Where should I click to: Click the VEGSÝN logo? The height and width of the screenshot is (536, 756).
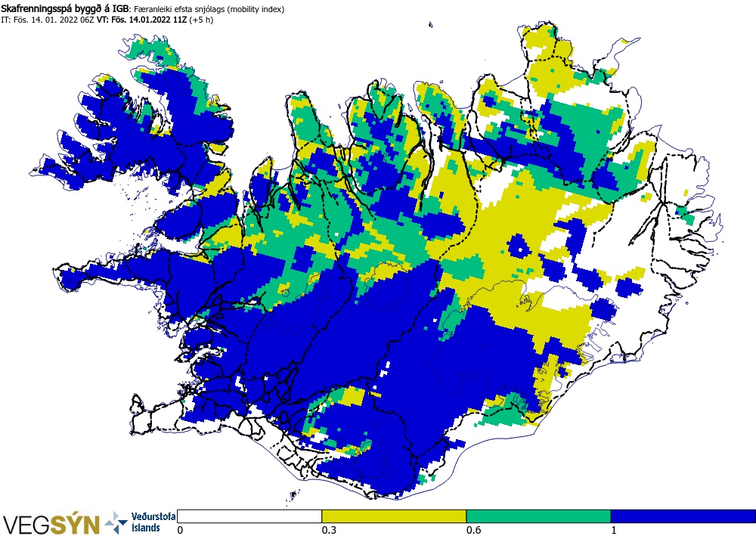point(51,524)
